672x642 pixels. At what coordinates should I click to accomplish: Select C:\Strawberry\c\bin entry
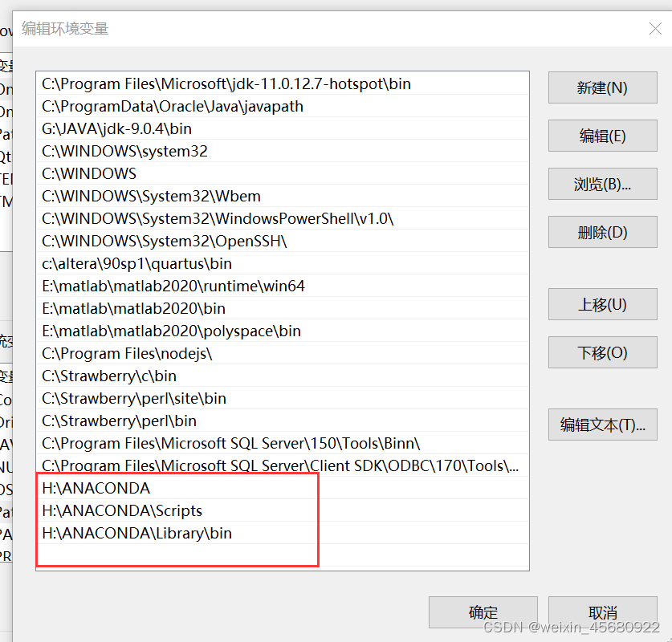283,376
